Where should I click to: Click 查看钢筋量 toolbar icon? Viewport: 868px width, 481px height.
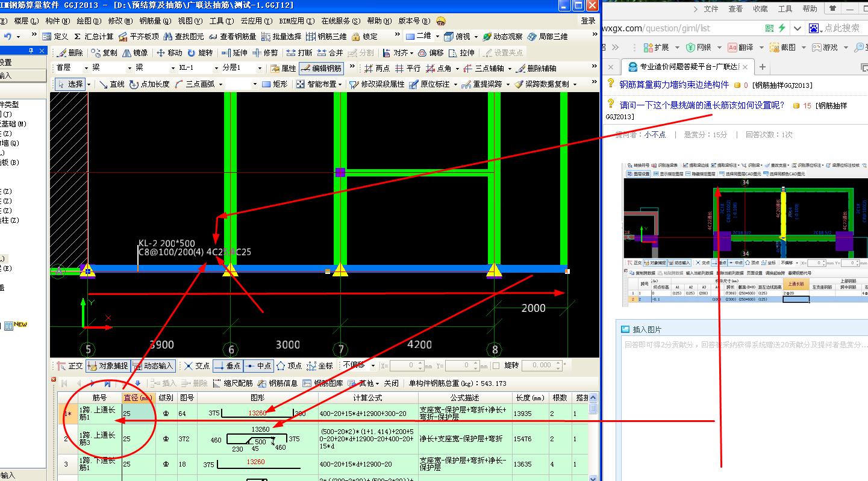coord(232,37)
